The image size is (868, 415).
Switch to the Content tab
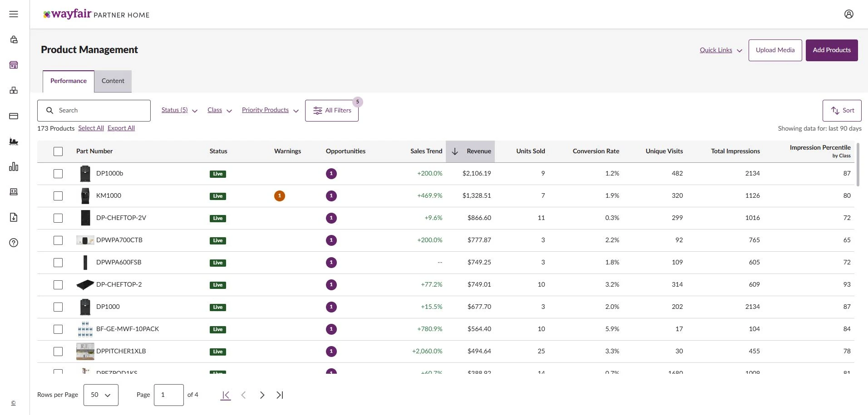(x=113, y=81)
